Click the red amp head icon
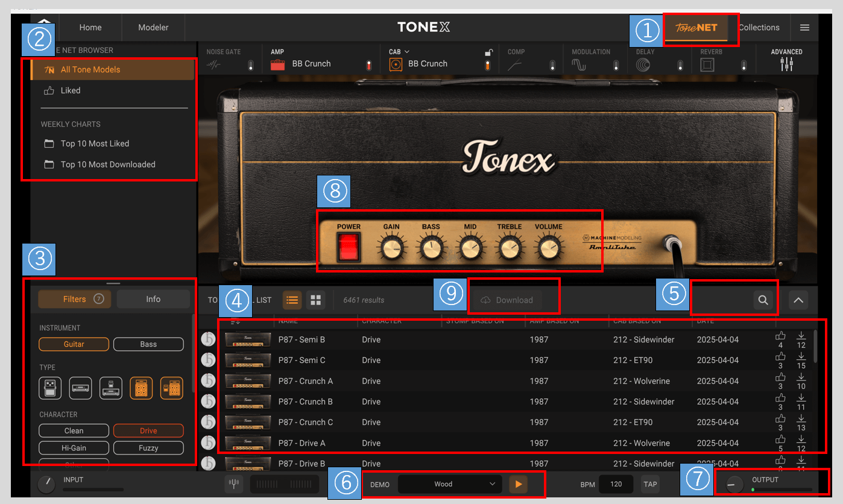The image size is (843, 504). pyautogui.click(x=277, y=64)
